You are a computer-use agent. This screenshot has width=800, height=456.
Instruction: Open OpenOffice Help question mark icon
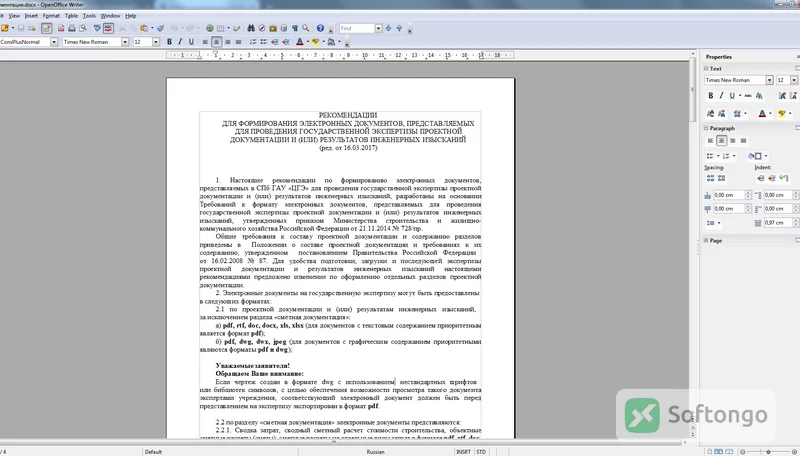pyautogui.click(x=320, y=29)
